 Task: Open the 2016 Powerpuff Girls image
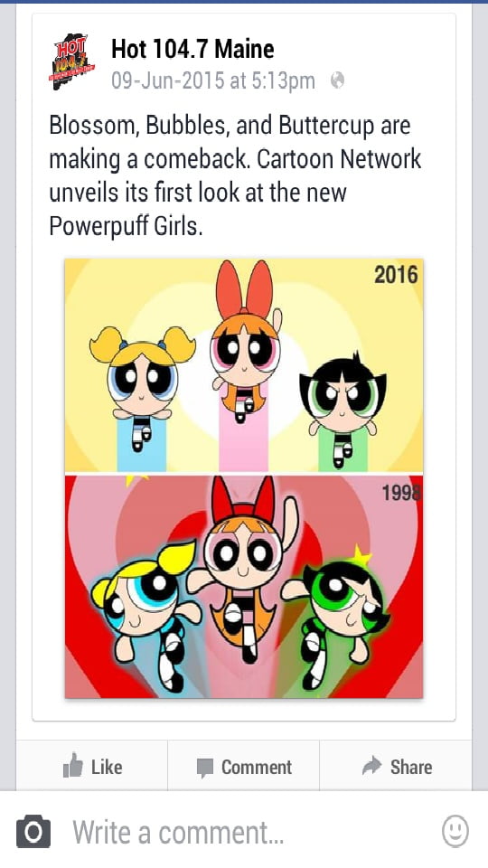click(x=244, y=365)
